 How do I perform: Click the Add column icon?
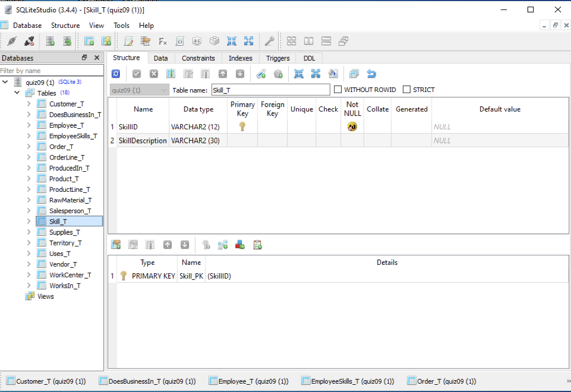coord(171,74)
